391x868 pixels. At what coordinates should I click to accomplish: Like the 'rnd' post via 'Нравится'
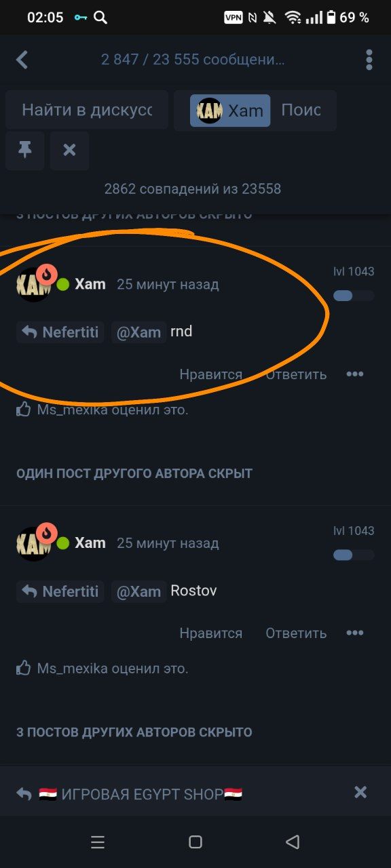coord(210,374)
